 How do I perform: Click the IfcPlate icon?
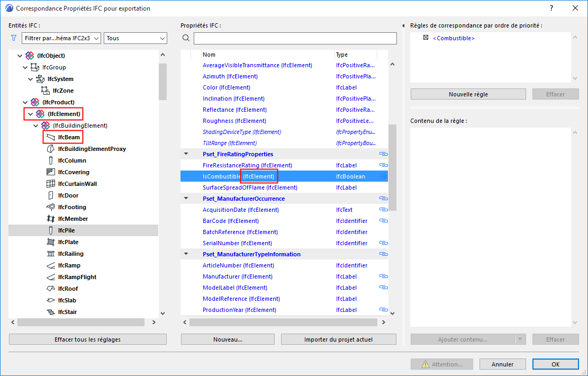(x=51, y=242)
